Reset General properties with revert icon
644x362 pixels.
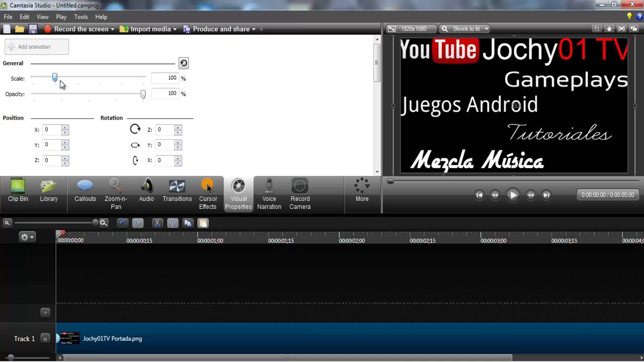click(x=184, y=63)
